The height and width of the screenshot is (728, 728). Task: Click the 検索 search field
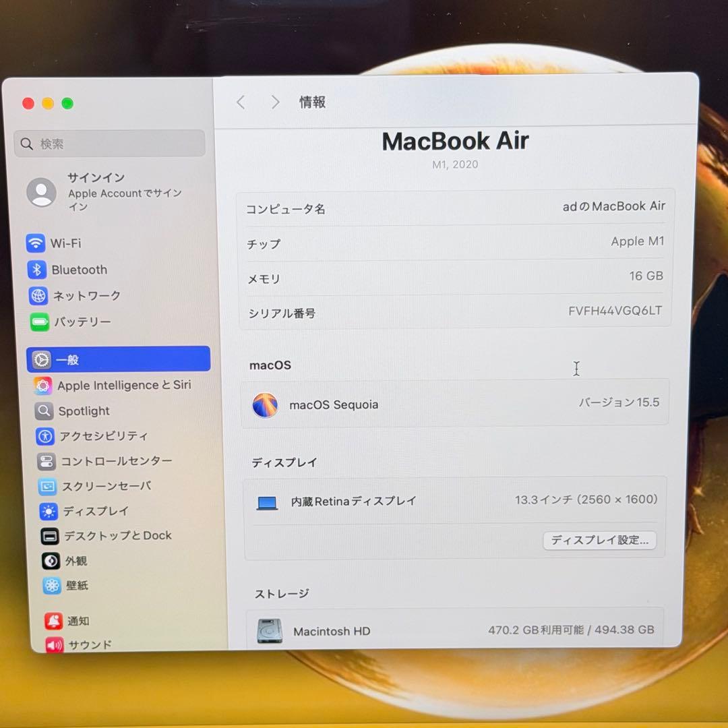coord(109,144)
